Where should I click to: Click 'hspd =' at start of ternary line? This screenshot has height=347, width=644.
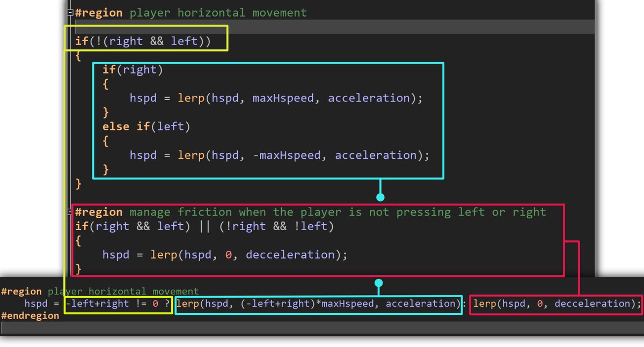pos(42,304)
